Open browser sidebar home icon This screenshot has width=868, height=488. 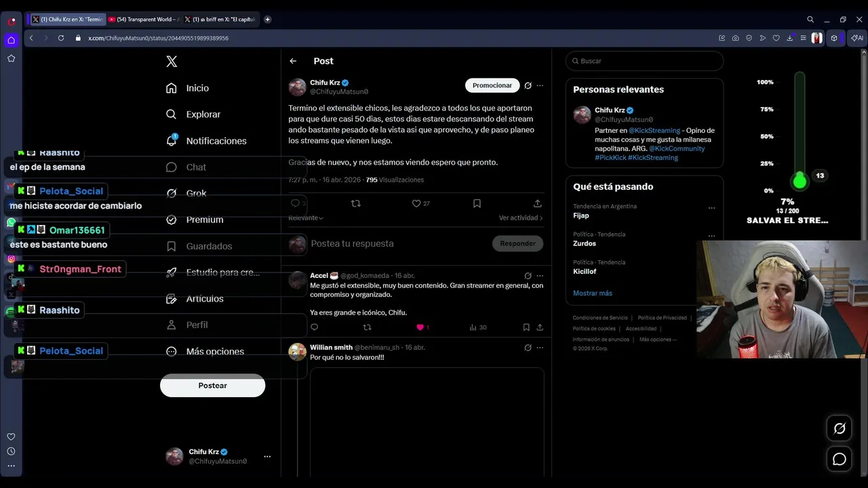[x=11, y=41]
